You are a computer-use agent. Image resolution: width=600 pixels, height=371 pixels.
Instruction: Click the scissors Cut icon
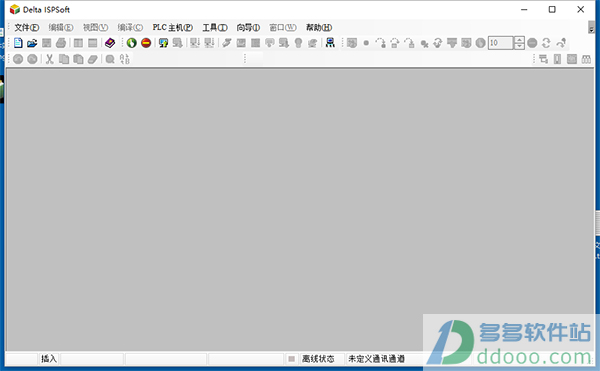[49, 59]
